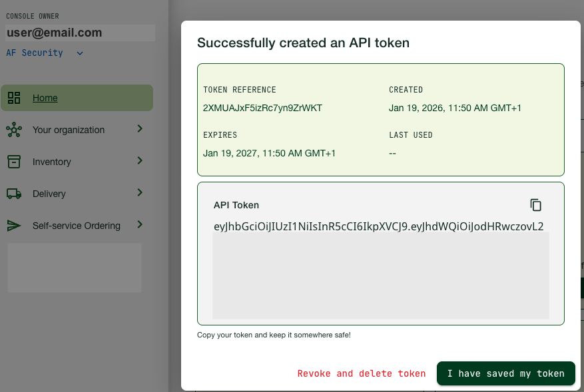The image size is (584, 392).
Task: Select the Home text label in sidebar
Action: tap(45, 98)
